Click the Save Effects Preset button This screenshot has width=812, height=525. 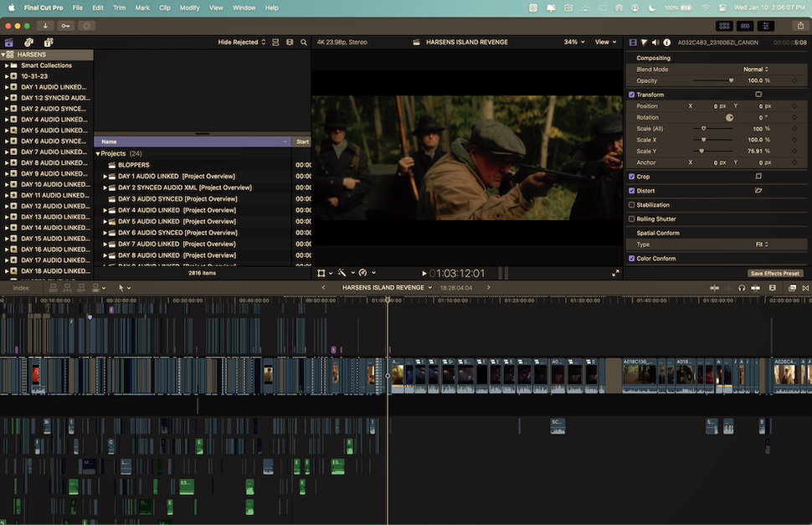tap(774, 274)
